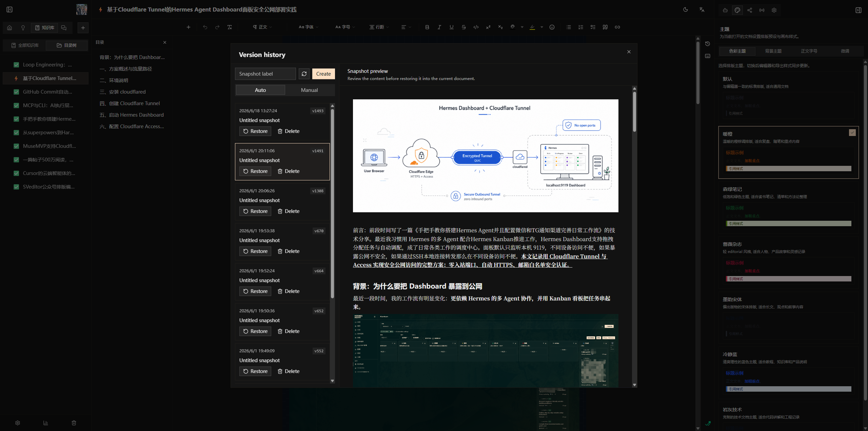
Task: Toggle checkbox for 一篇帖子500万阅读 document
Action: tap(16, 160)
